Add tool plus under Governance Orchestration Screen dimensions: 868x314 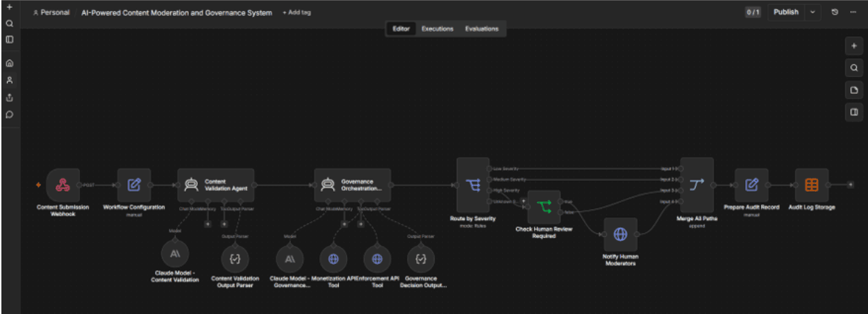click(360, 224)
